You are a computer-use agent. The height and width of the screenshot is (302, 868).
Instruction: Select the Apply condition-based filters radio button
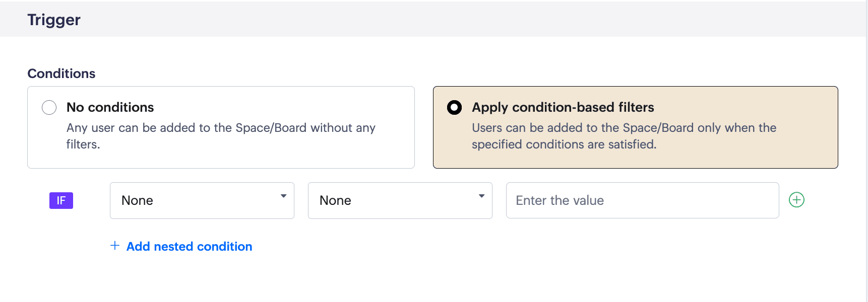pos(454,107)
